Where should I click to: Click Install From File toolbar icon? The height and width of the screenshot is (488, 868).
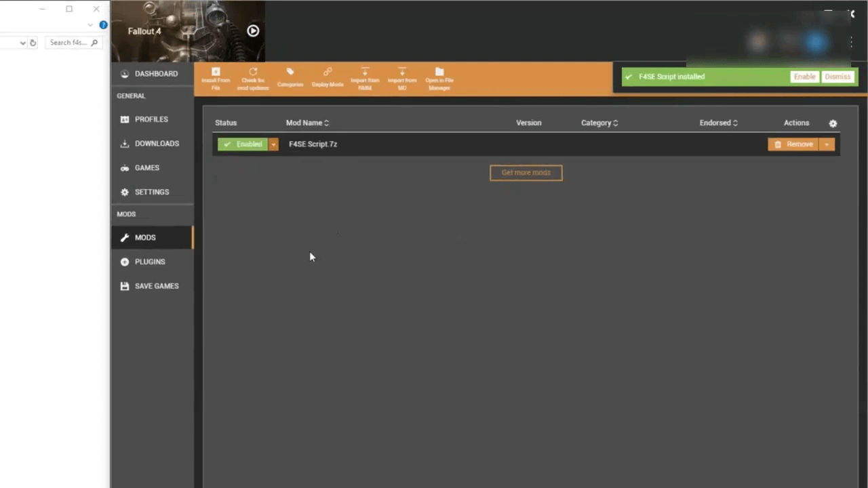point(216,79)
